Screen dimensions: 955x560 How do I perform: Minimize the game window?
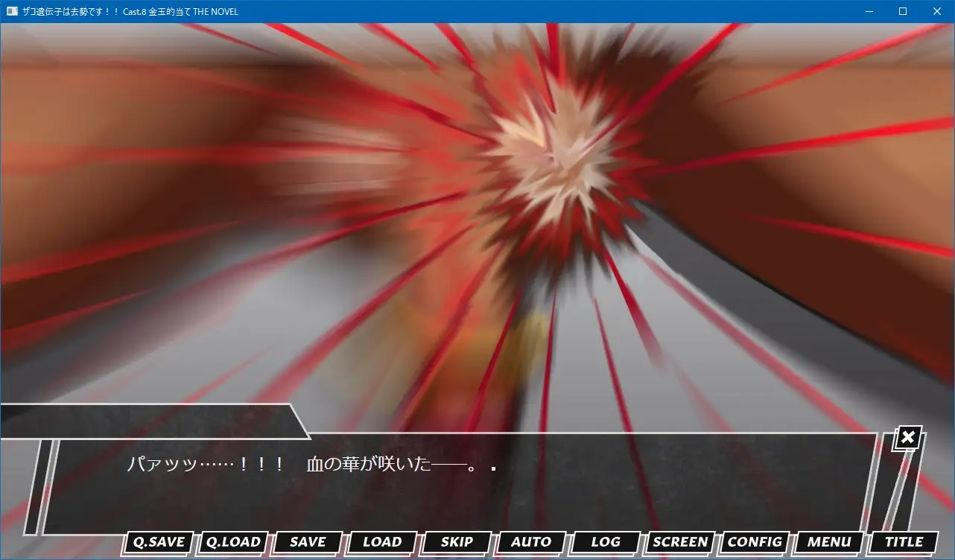click(x=869, y=11)
